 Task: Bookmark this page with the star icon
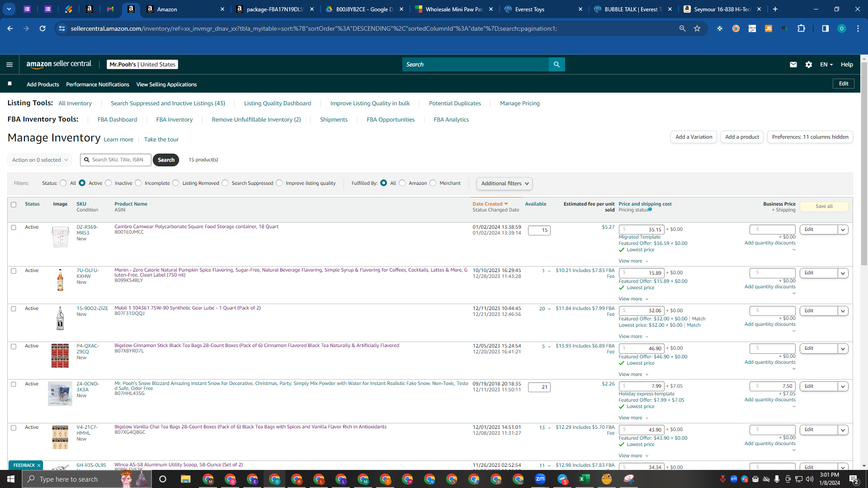pos(697,28)
